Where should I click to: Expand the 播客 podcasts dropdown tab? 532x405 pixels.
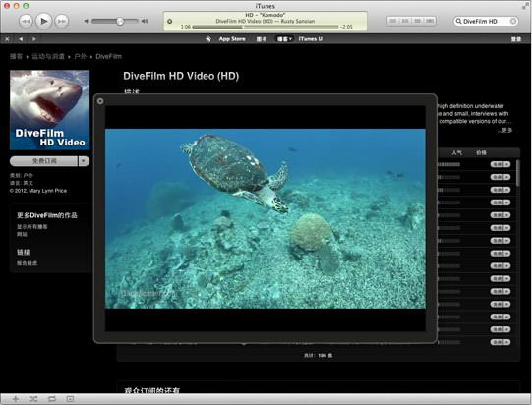pyautogui.click(x=284, y=39)
